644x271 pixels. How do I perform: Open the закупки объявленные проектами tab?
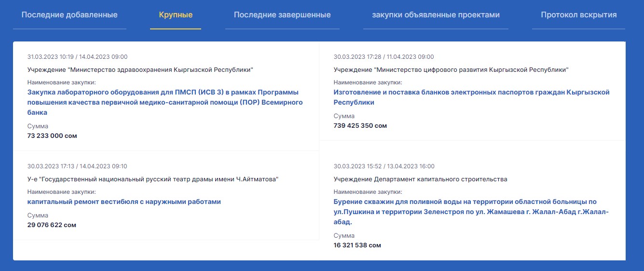tap(436, 15)
